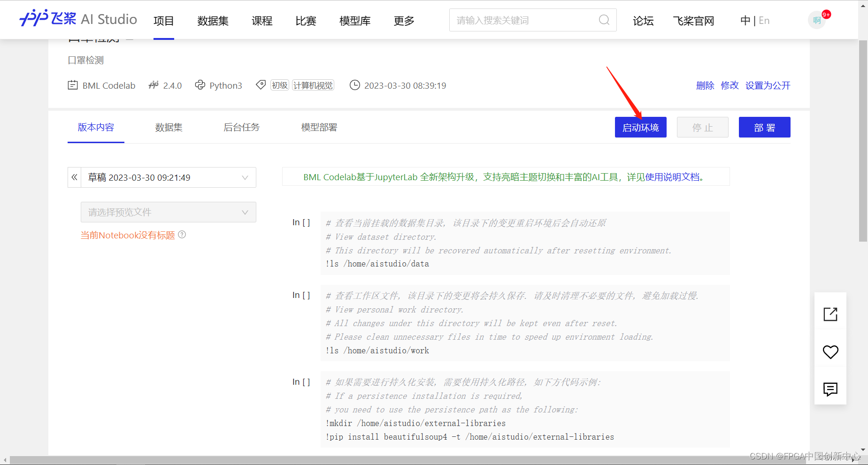
Task: Click the Python3 icon
Action: click(x=200, y=85)
